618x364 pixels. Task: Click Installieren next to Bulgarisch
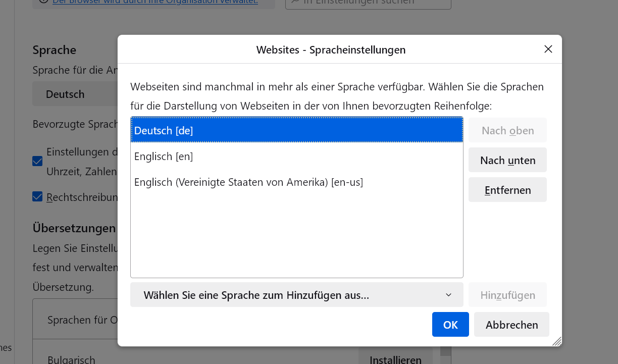(x=395, y=359)
